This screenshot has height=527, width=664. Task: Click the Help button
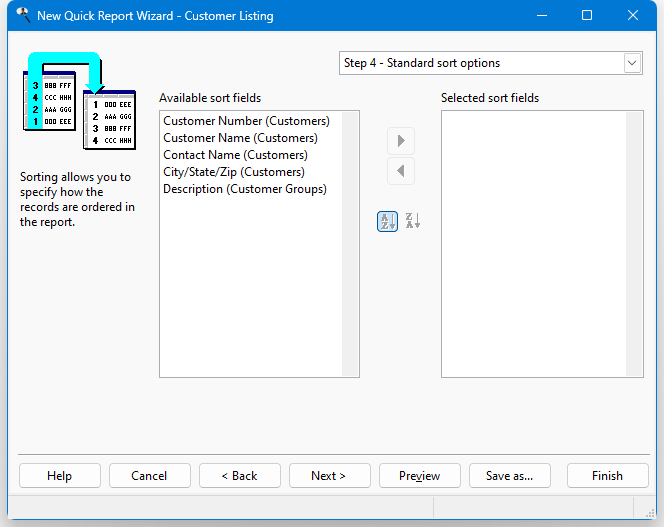60,476
